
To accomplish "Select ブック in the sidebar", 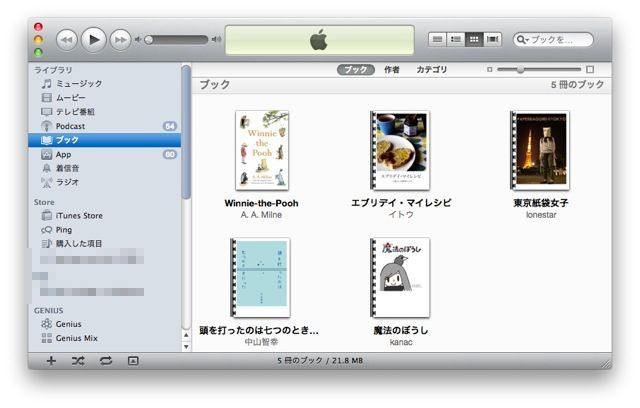I will click(105, 140).
